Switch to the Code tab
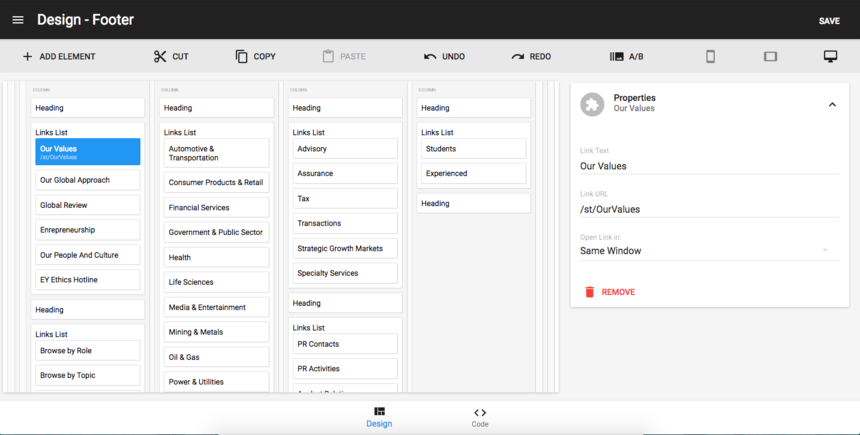This screenshot has width=860, height=435. (480, 417)
